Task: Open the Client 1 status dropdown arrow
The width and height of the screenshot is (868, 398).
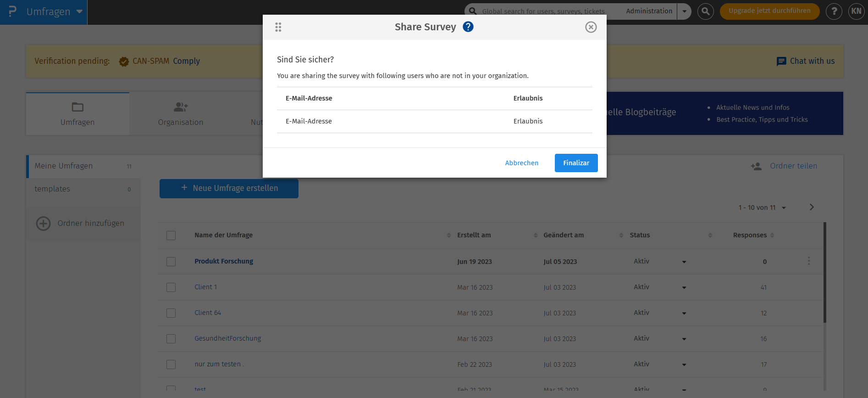Action: coord(684,287)
